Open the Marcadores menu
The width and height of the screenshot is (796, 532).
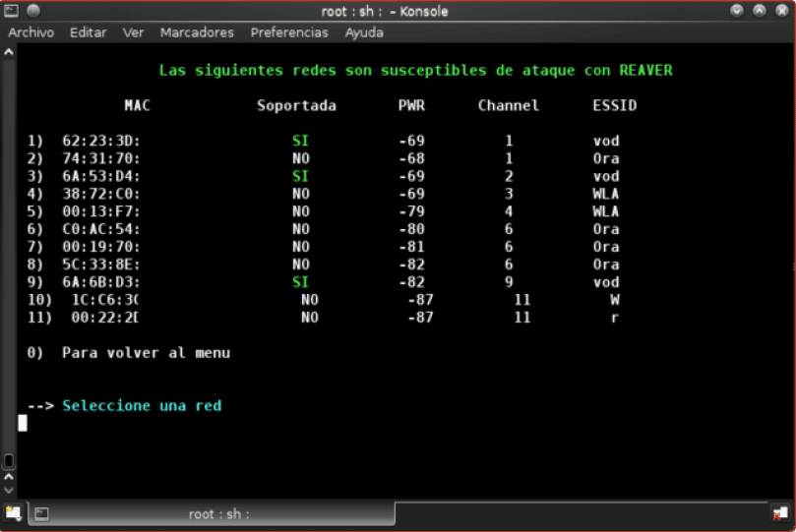[197, 32]
